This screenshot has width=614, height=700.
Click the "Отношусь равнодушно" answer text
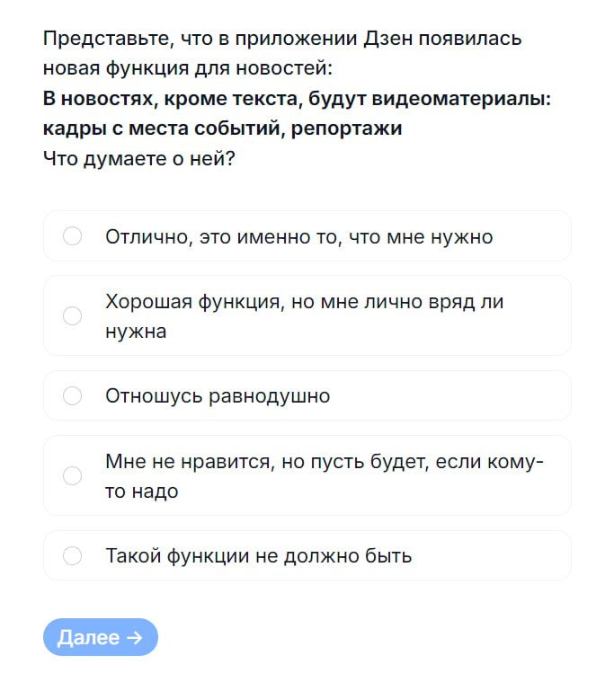click(218, 396)
